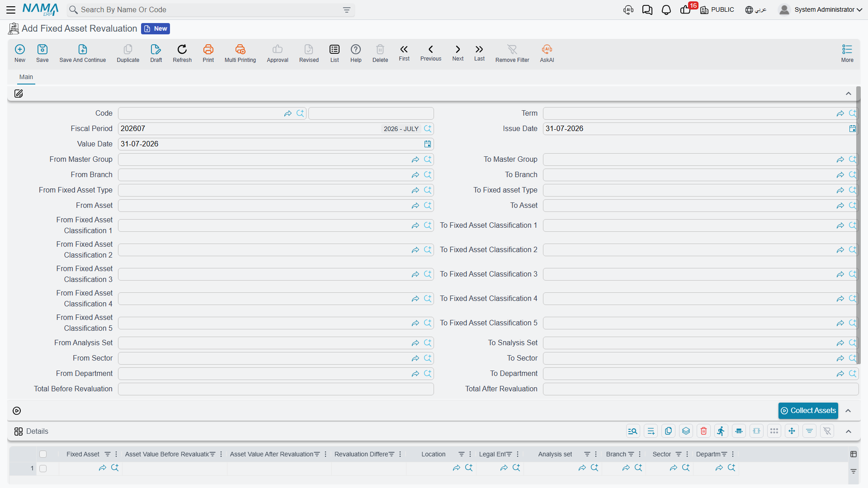Collapse the main header section
The image size is (868, 488).
(x=849, y=94)
